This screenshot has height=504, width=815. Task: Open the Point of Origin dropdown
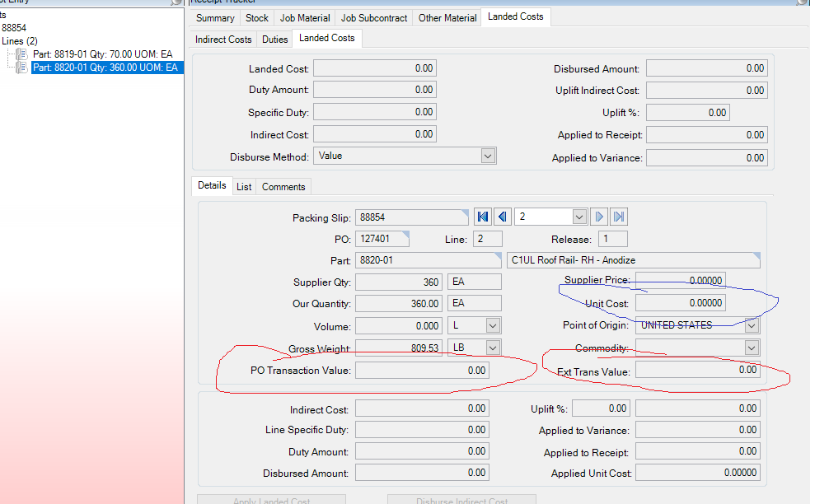click(752, 325)
